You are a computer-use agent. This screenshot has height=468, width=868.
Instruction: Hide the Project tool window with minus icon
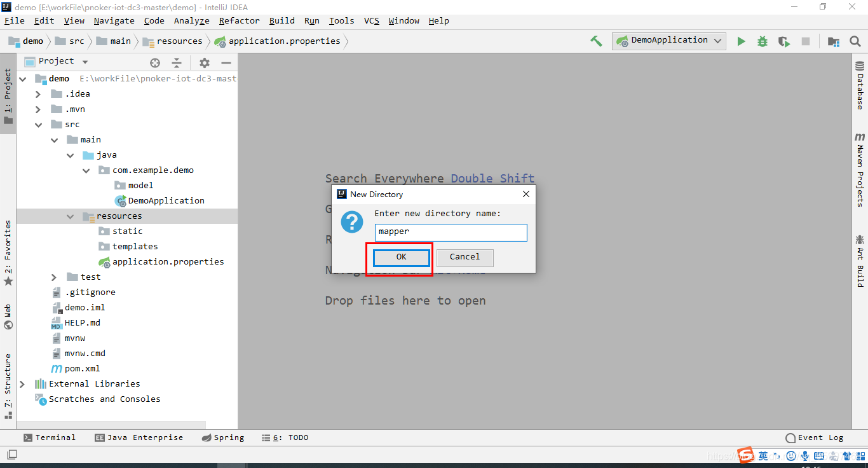click(226, 62)
